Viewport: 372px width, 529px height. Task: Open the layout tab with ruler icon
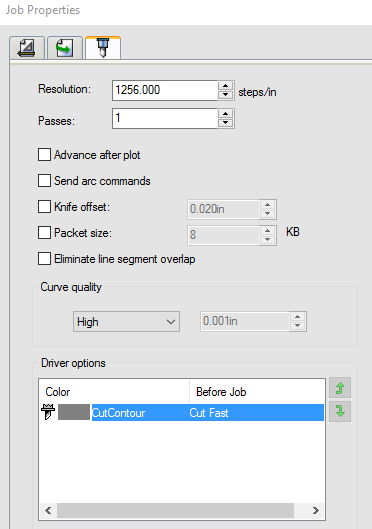click(x=27, y=48)
